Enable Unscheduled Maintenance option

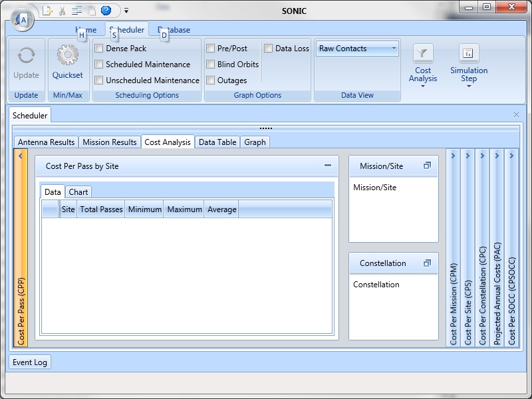(98, 80)
